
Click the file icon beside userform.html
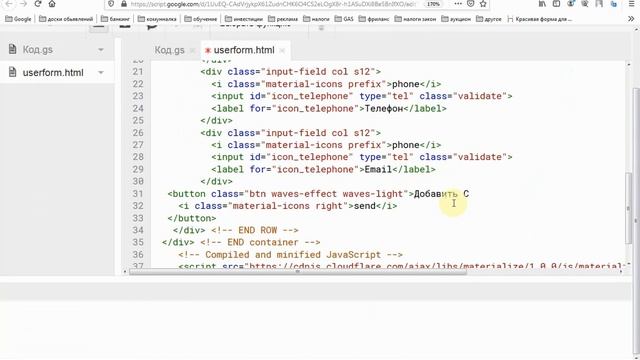(x=13, y=72)
